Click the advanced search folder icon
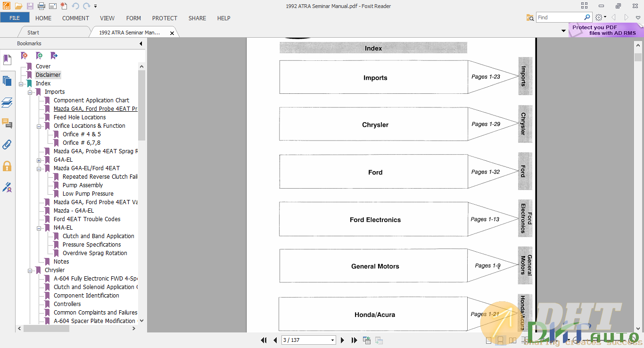The image size is (644, 348). point(530,17)
